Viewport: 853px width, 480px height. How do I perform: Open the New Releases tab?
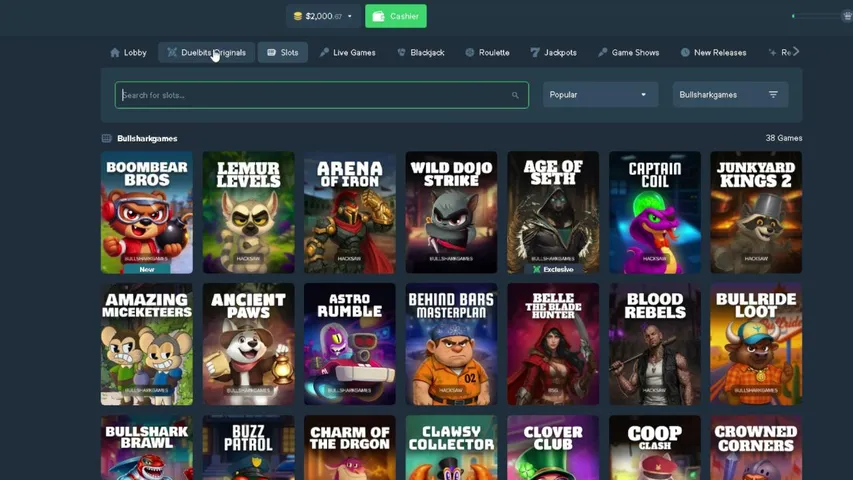point(713,53)
